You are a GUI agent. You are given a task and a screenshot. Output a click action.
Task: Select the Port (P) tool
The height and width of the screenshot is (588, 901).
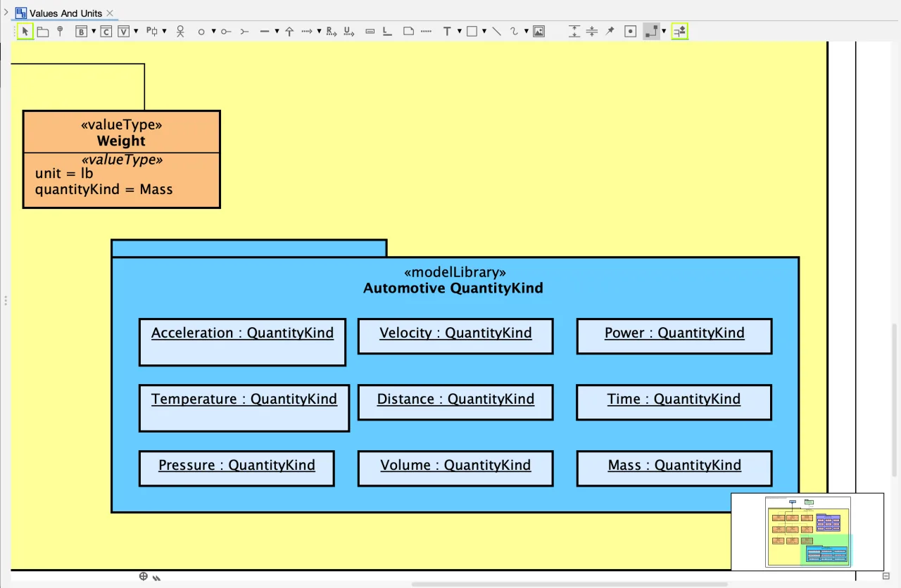point(153,31)
